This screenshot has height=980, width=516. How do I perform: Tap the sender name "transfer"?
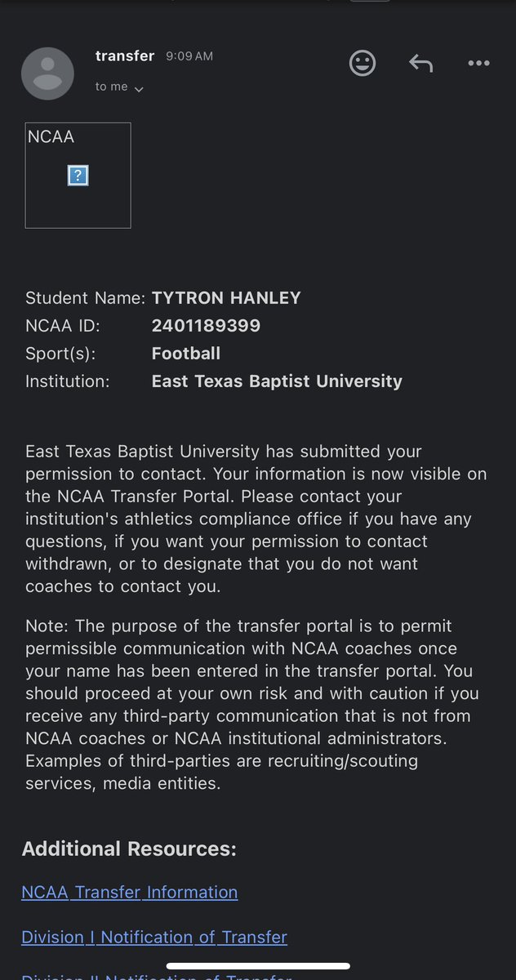click(x=125, y=56)
